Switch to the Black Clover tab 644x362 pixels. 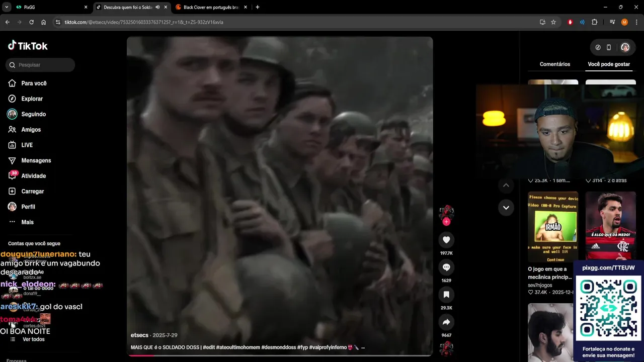(x=211, y=7)
